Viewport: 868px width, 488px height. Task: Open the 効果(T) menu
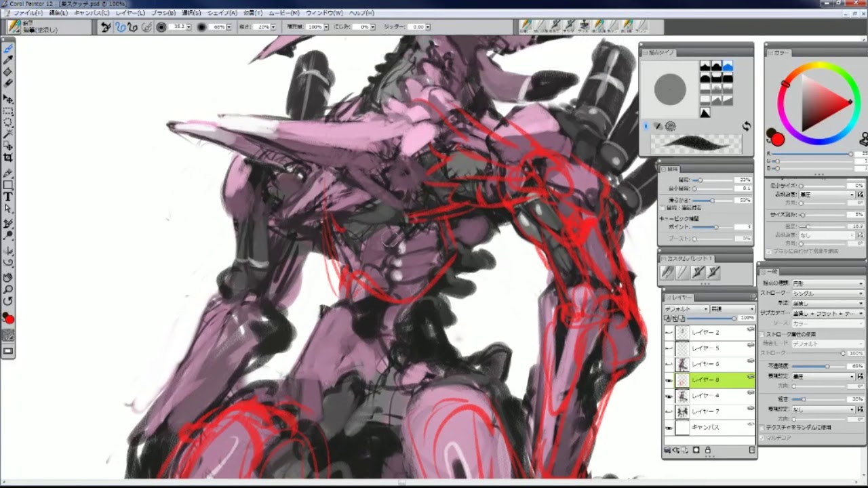[x=253, y=13]
